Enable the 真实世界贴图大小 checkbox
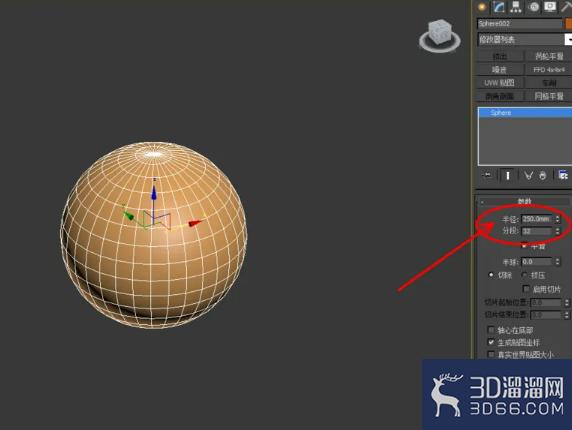Screen dimensions: 572x430 pyautogui.click(x=491, y=354)
